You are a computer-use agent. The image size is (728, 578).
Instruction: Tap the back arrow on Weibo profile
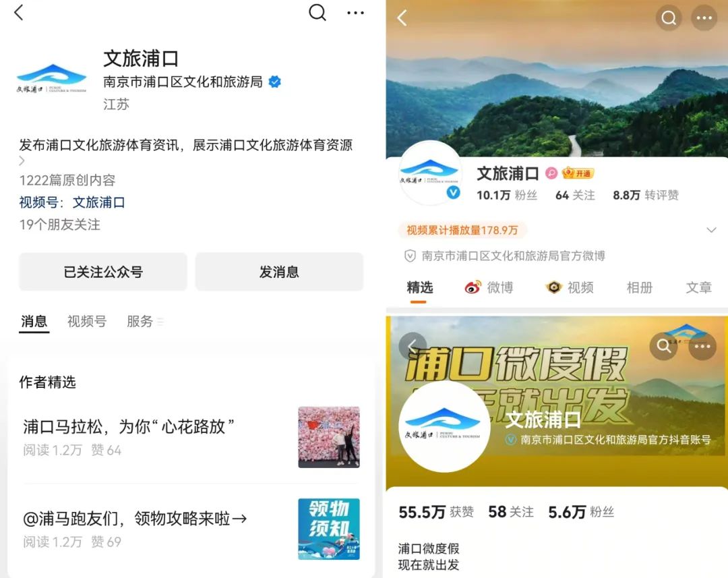point(402,18)
